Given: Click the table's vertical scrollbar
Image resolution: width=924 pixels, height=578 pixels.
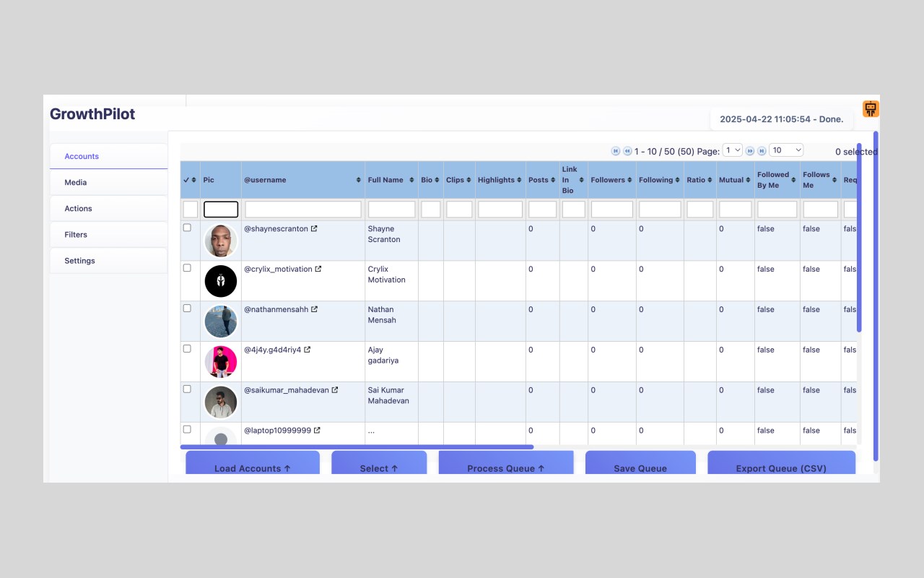Looking at the screenshot, I should pyautogui.click(x=859, y=237).
